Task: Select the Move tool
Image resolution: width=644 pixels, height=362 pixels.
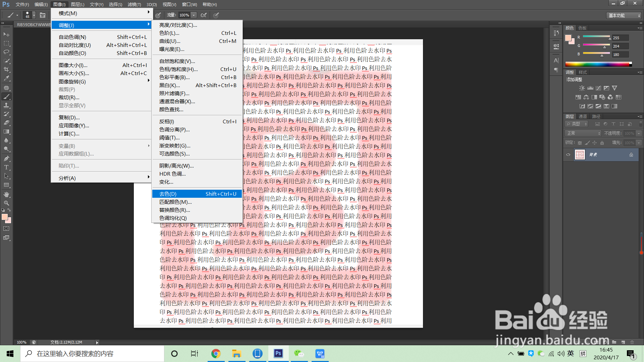Action: click(6, 35)
